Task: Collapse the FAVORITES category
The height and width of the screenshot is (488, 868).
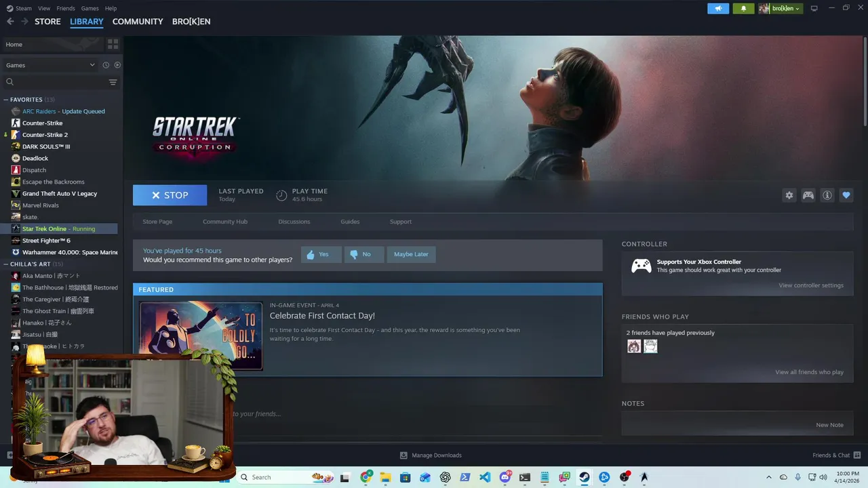Action: 6,100
